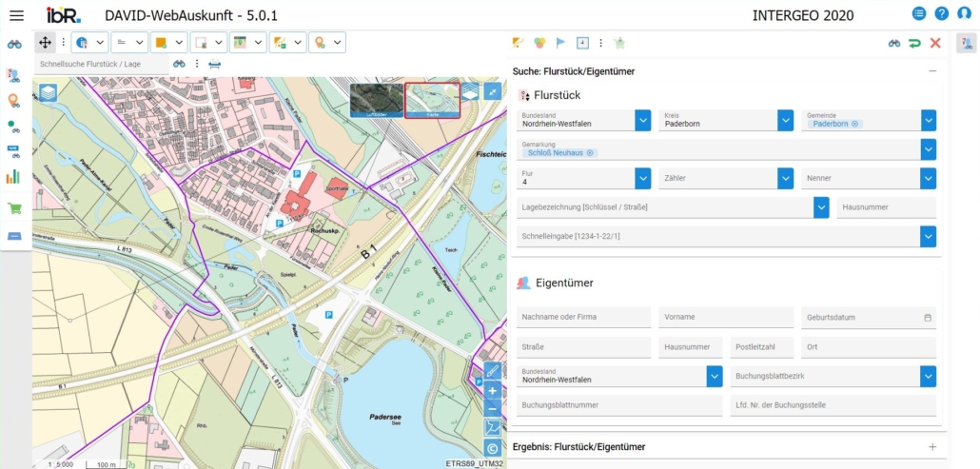
Task: Toggle the pan/move map tool
Action: tap(45, 43)
